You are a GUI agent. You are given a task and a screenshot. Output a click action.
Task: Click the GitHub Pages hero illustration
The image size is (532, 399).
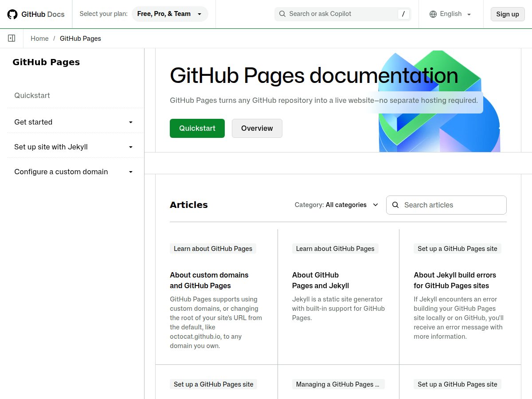point(439,101)
